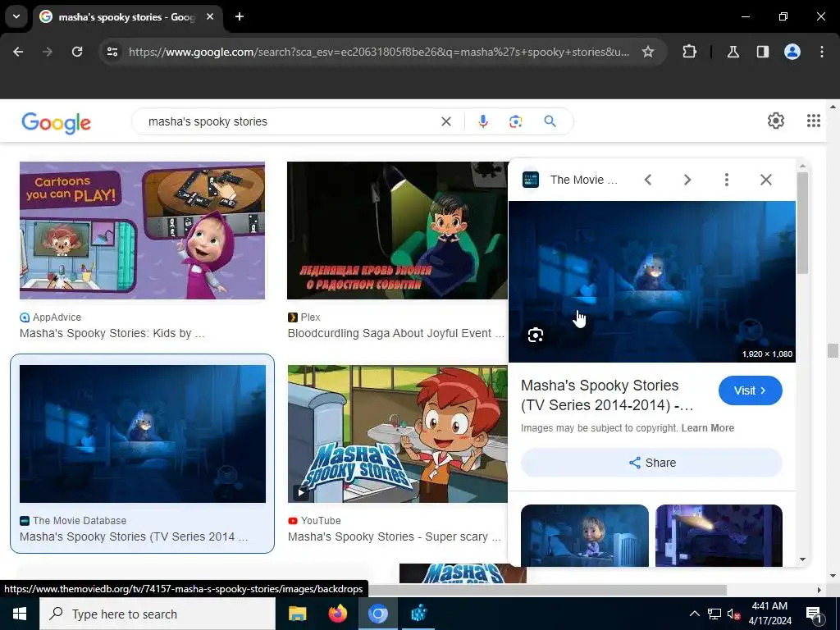The height and width of the screenshot is (630, 840).
Task: Clear the search query with X
Action: pyautogui.click(x=445, y=121)
